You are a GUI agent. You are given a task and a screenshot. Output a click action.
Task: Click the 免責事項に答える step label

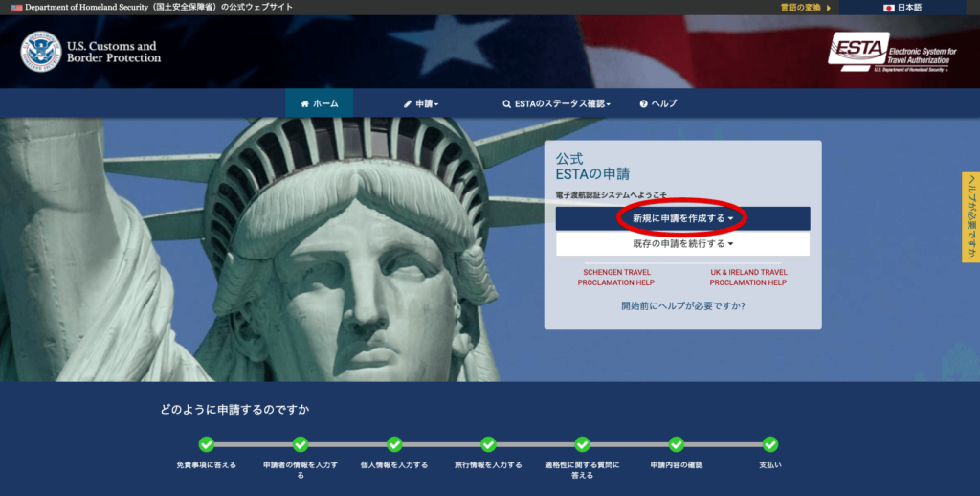pos(207,464)
